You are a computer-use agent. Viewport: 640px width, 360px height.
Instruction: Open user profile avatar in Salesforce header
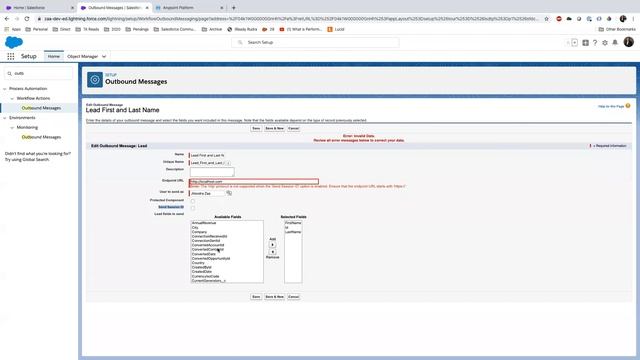[629, 42]
